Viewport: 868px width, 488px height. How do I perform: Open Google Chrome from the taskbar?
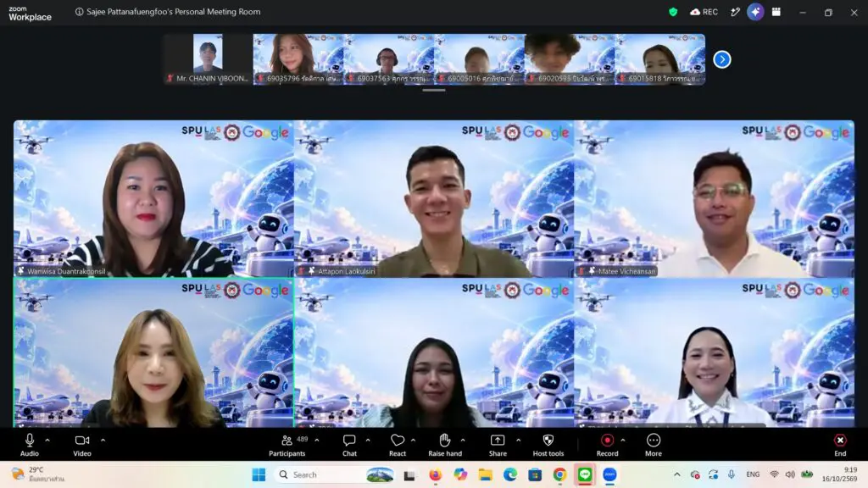coord(559,474)
